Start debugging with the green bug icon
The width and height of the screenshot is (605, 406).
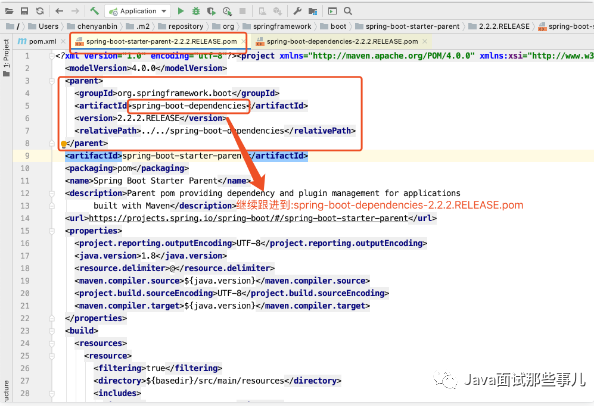pyautogui.click(x=196, y=11)
